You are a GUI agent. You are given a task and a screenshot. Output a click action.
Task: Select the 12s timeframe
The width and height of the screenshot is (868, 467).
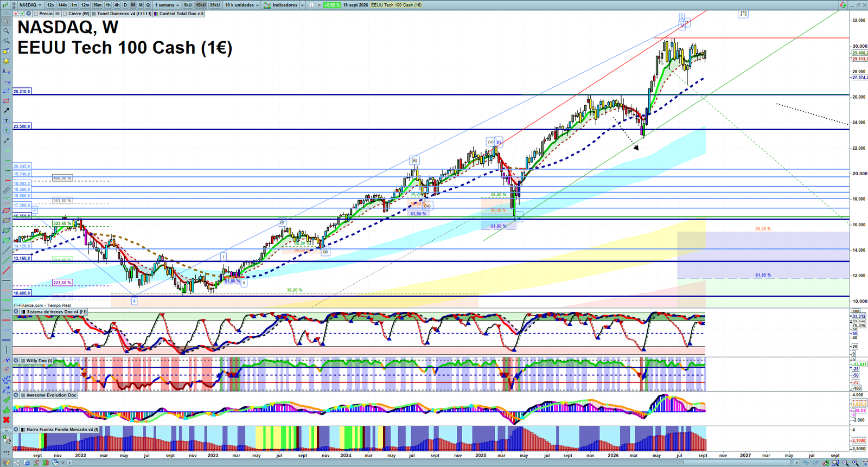click(x=50, y=5)
